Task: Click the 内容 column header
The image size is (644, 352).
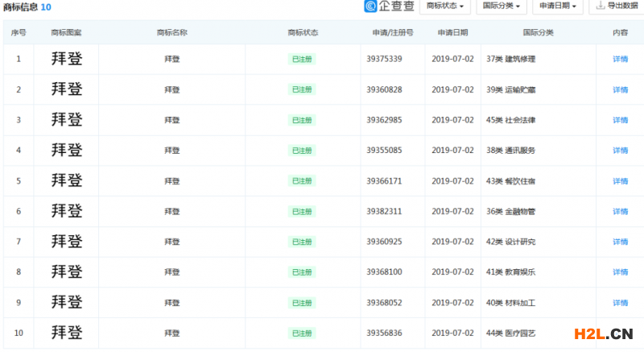Action: pos(620,32)
